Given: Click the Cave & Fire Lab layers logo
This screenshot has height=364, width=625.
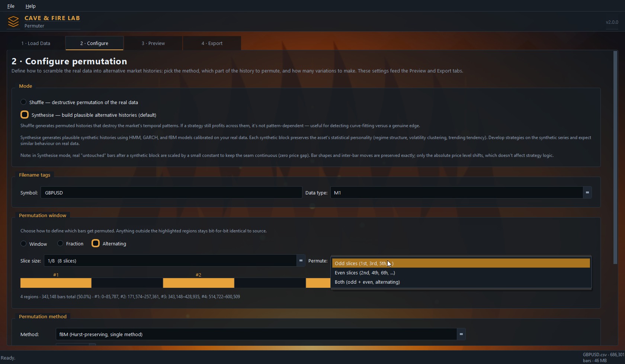Looking at the screenshot, I should 13,22.
